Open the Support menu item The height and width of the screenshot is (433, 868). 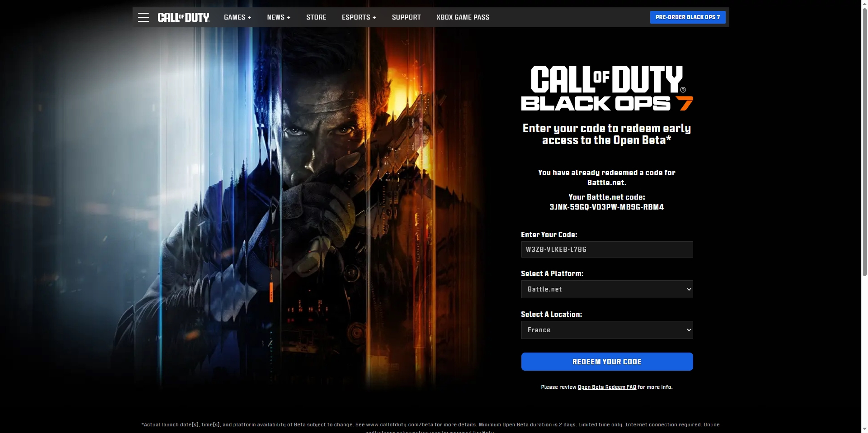406,17
